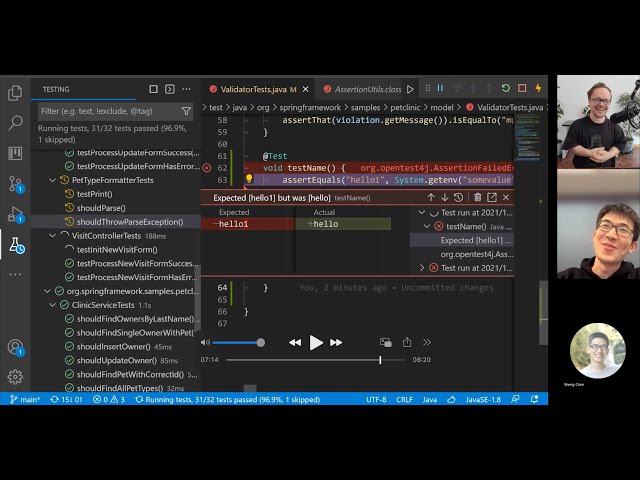This screenshot has height=480, width=640.
Task: Click the additional views ellipsis in activity bar
Action: 15,274
